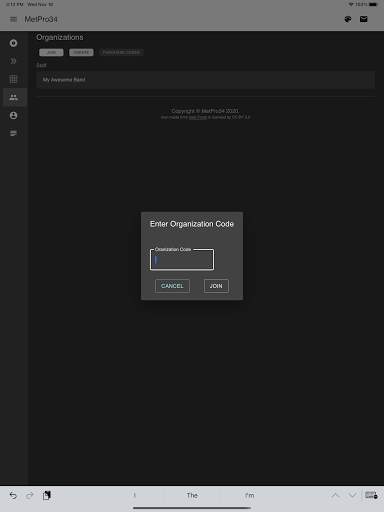This screenshot has height=512, width=384.
Task: Click the "MetPro34" app title
Action: click(x=41, y=19)
